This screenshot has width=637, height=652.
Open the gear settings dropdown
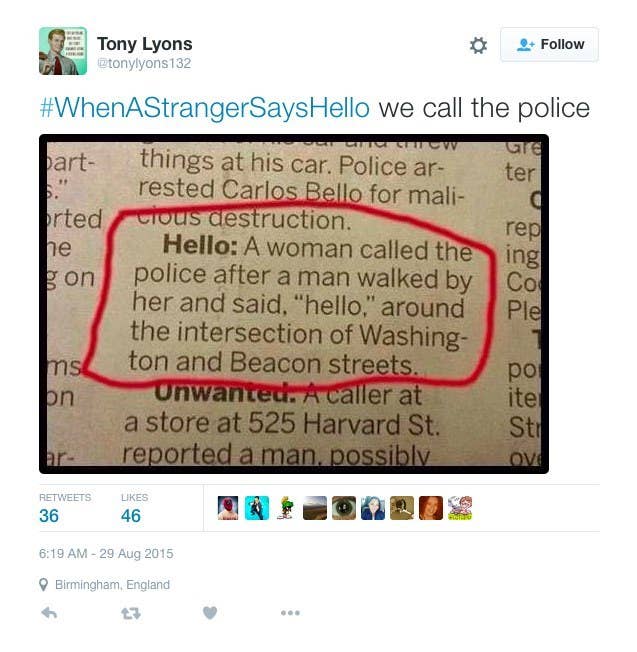coord(478,45)
